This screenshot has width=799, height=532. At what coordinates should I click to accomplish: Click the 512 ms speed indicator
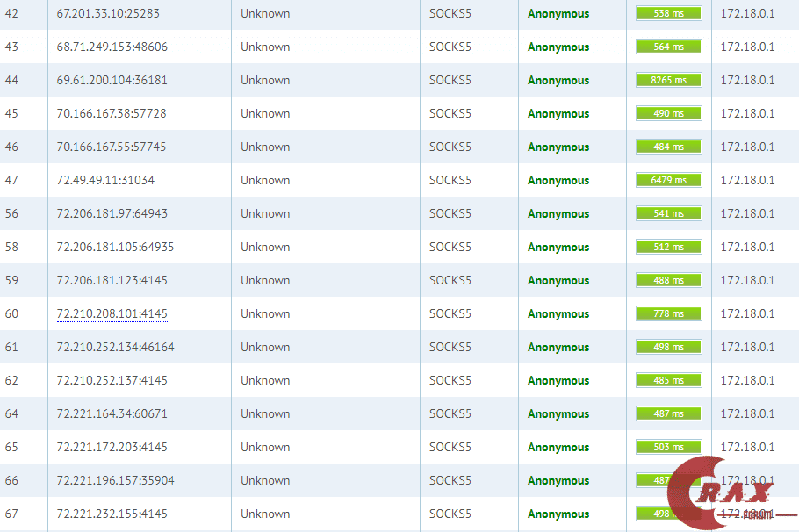click(x=669, y=247)
